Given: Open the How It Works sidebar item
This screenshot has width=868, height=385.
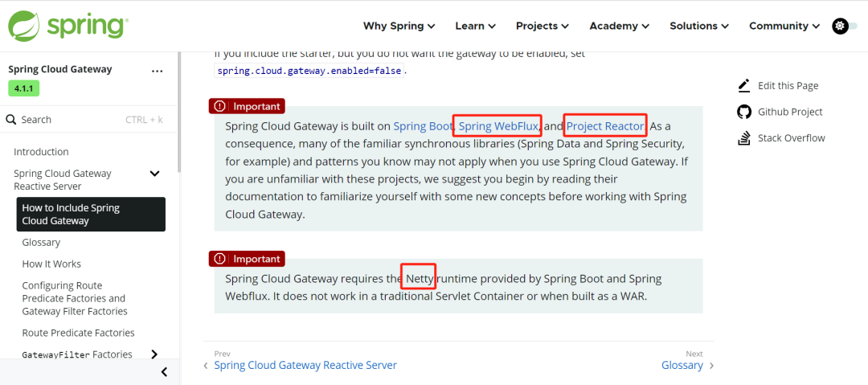Looking at the screenshot, I should 51,264.
